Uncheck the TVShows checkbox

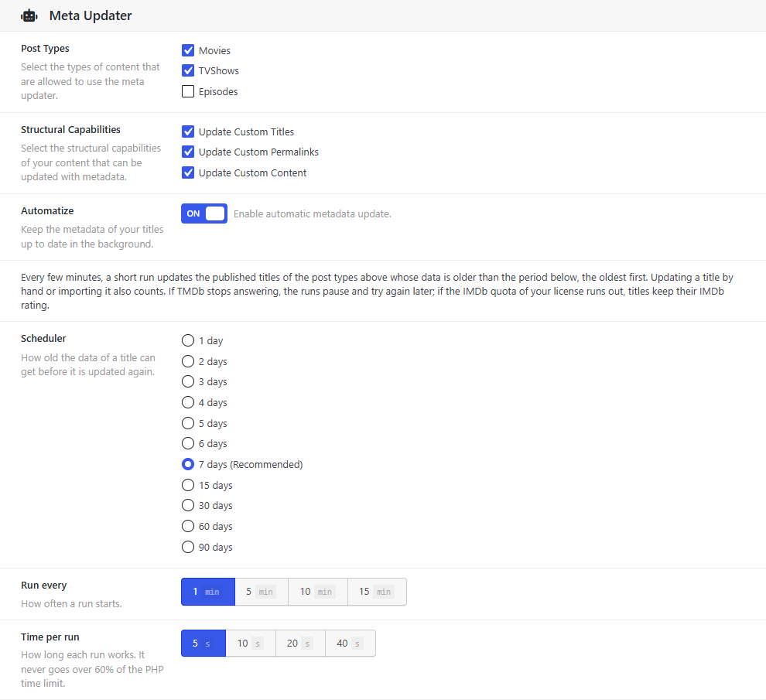click(188, 71)
